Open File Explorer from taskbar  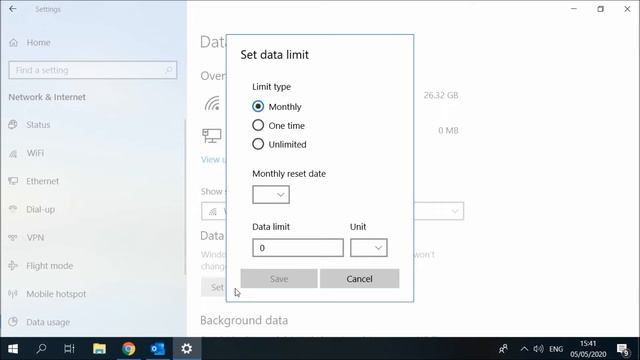tap(99, 349)
